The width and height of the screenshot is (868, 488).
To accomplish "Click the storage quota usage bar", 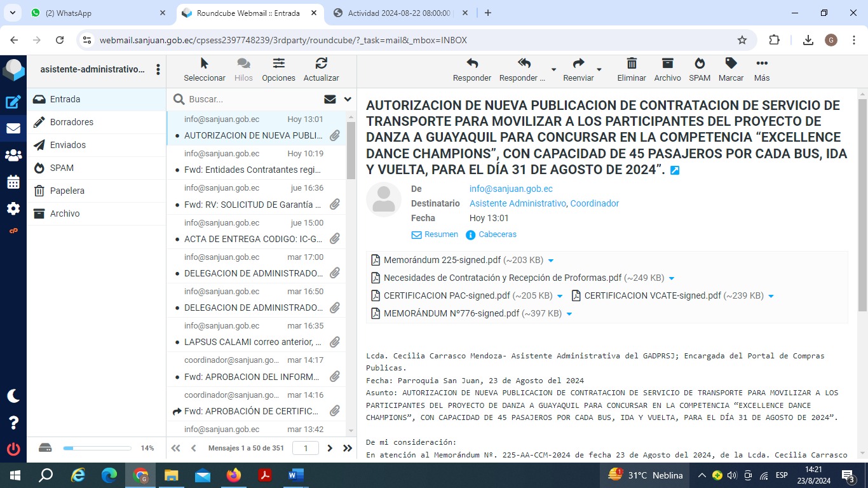I will [97, 448].
